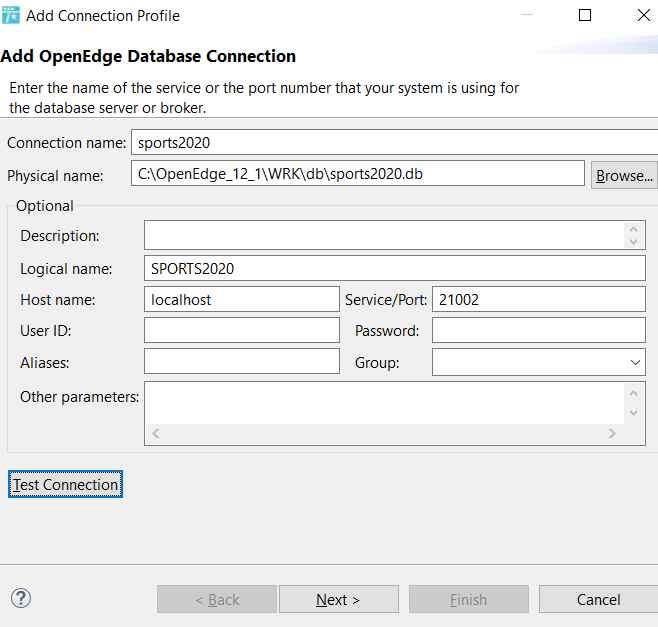Image resolution: width=658 pixels, height=627 pixels.
Task: Click right scroll arrow in Other parameters
Action: [612, 434]
